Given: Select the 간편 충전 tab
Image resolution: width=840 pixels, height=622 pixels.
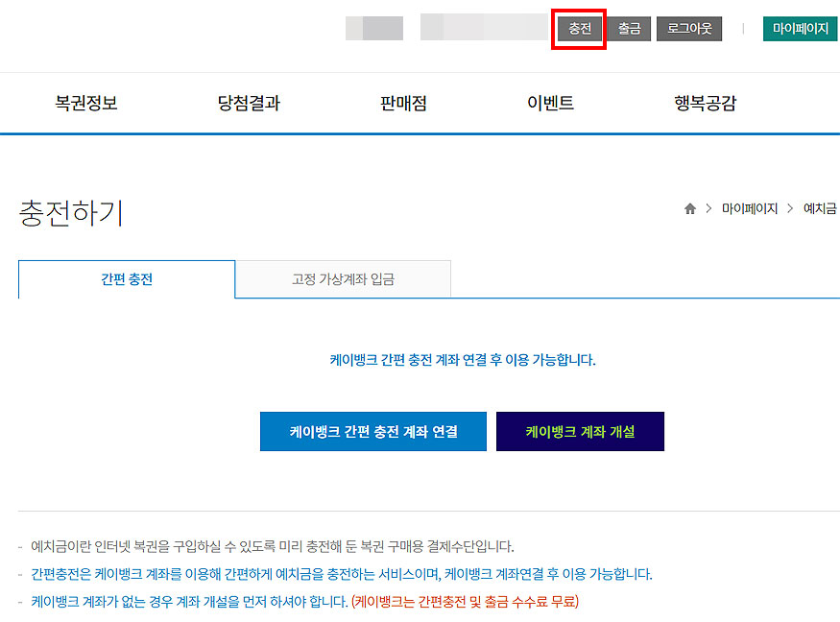Looking at the screenshot, I should coord(127,279).
